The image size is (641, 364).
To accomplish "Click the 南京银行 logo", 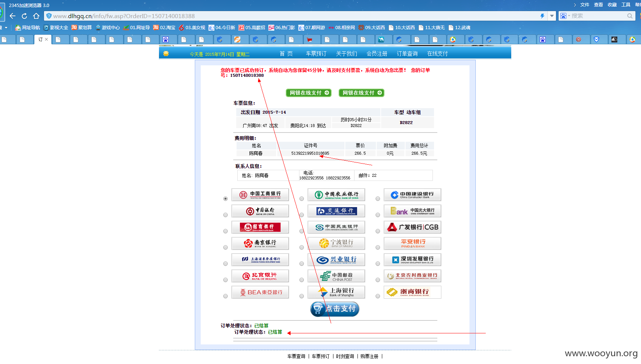I will click(x=260, y=243).
